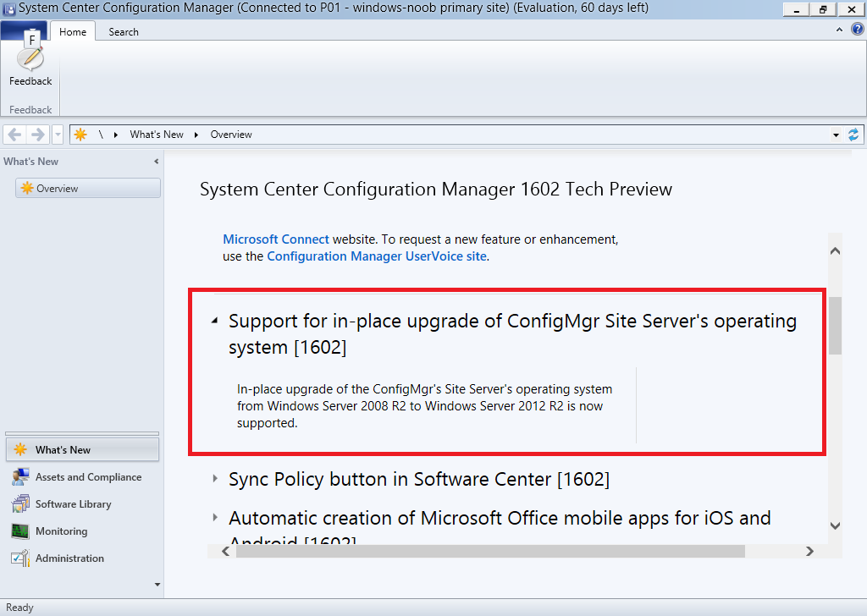This screenshot has width=867, height=616.
Task: Restore down the console window
Action: (x=823, y=9)
